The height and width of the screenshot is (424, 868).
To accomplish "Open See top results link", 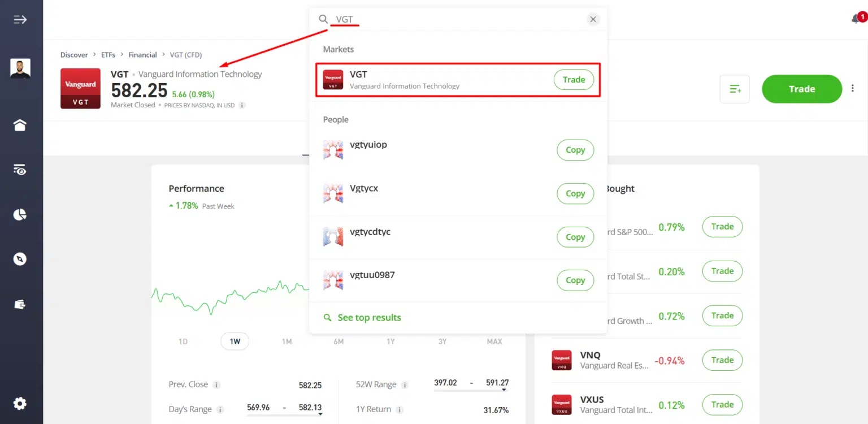I will [x=369, y=318].
